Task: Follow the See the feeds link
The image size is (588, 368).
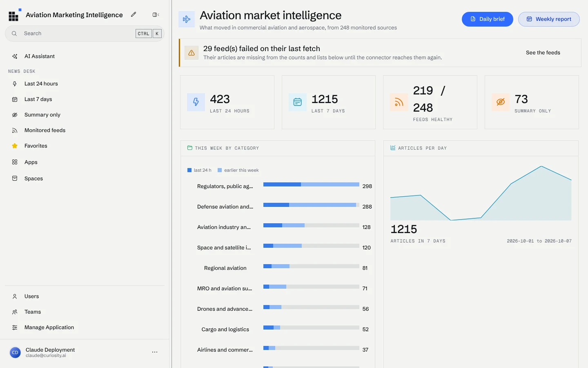Action: [543, 53]
